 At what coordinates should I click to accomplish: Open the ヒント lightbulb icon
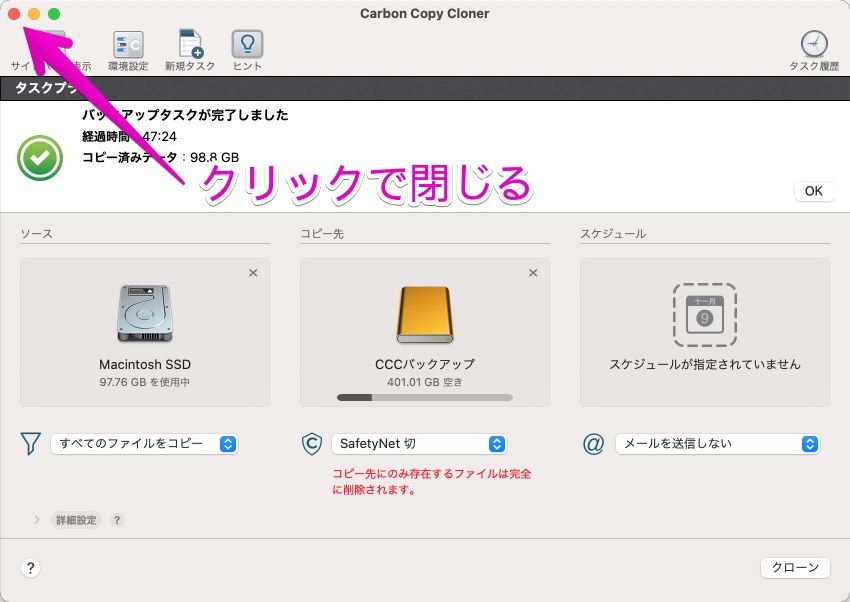tap(247, 44)
